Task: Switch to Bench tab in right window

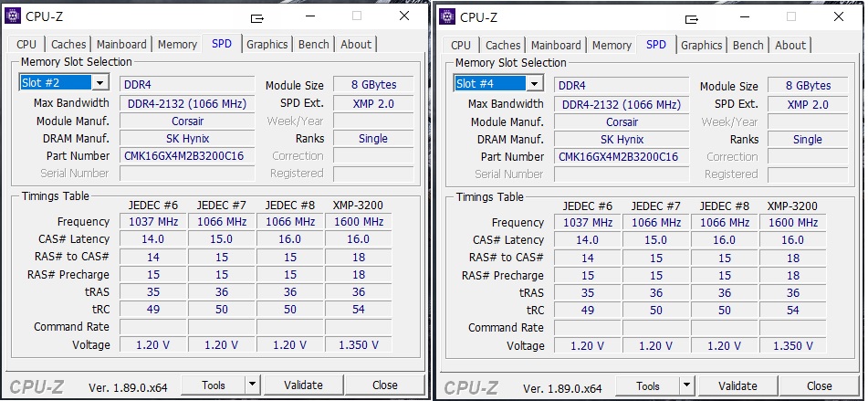Action: (748, 46)
